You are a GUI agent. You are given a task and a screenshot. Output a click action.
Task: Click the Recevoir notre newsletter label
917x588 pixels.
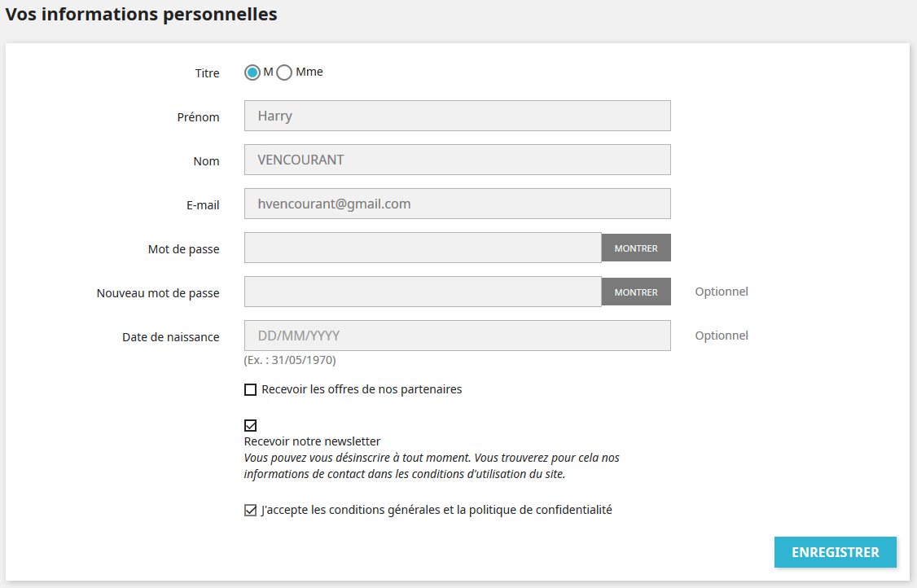pos(312,441)
